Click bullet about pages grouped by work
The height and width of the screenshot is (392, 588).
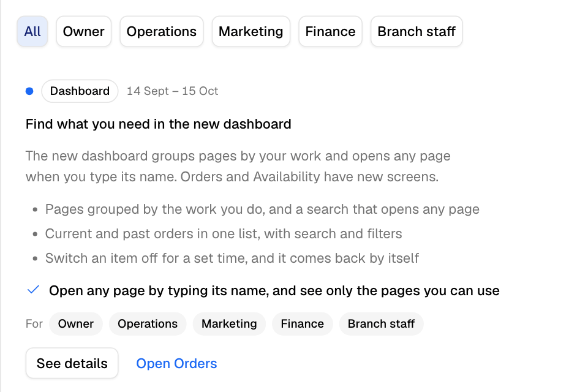(262, 209)
